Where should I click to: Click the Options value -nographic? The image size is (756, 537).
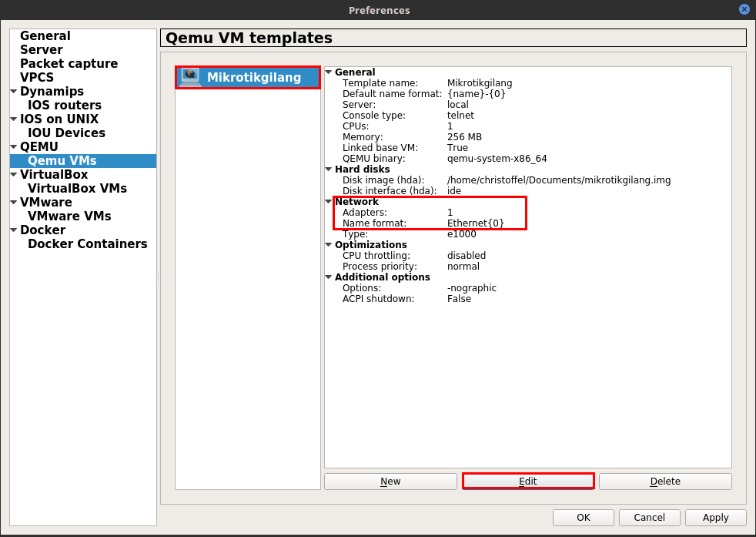472,288
